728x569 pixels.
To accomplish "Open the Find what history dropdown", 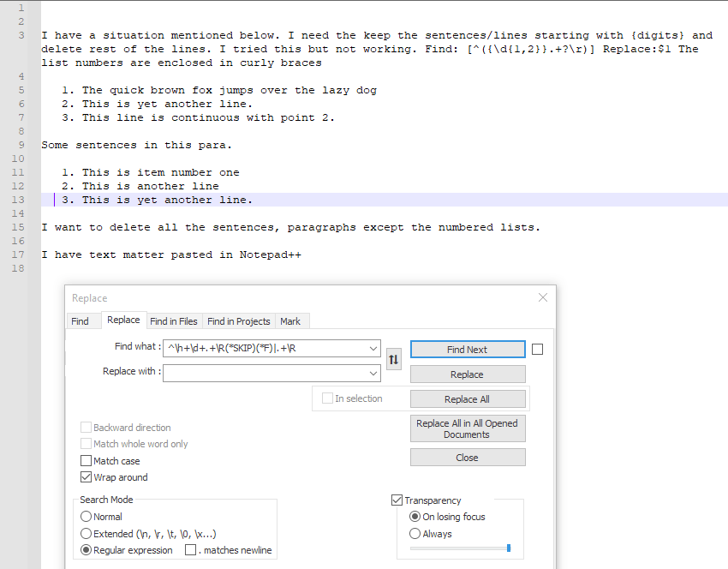I will 372,348.
